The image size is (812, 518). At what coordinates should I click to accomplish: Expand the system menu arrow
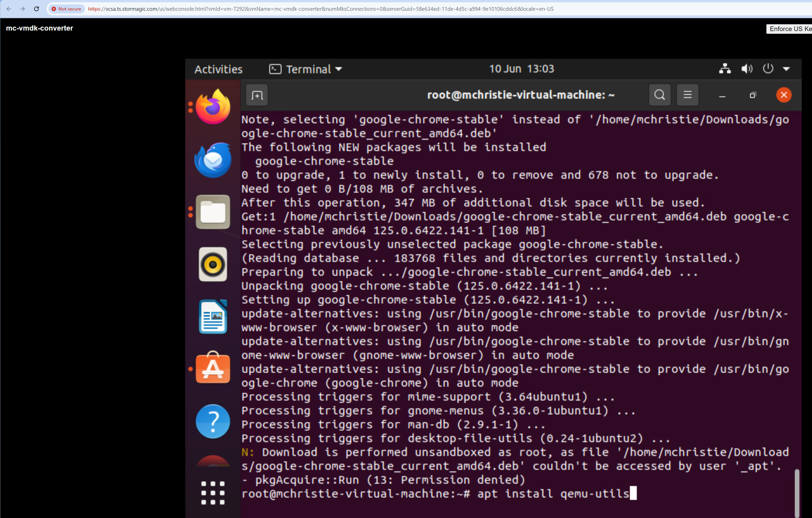click(786, 69)
